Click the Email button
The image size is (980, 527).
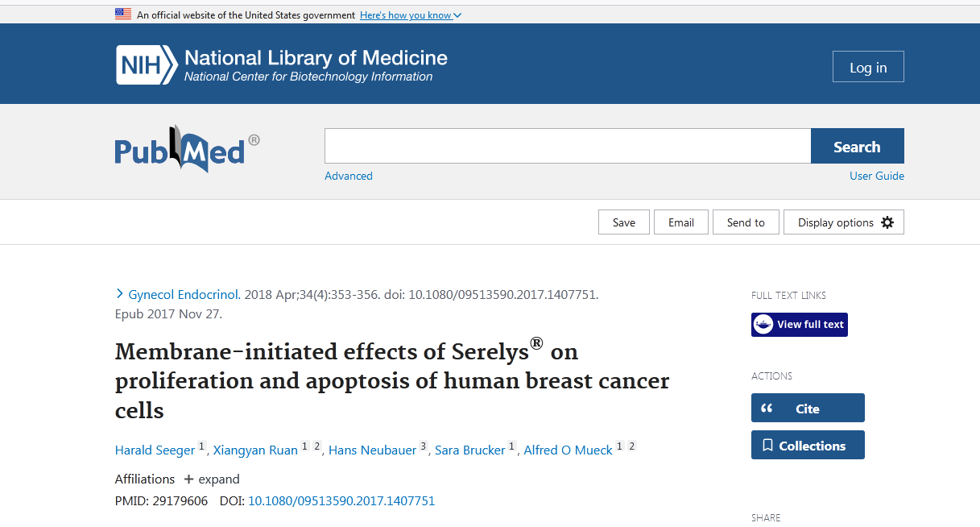(681, 222)
